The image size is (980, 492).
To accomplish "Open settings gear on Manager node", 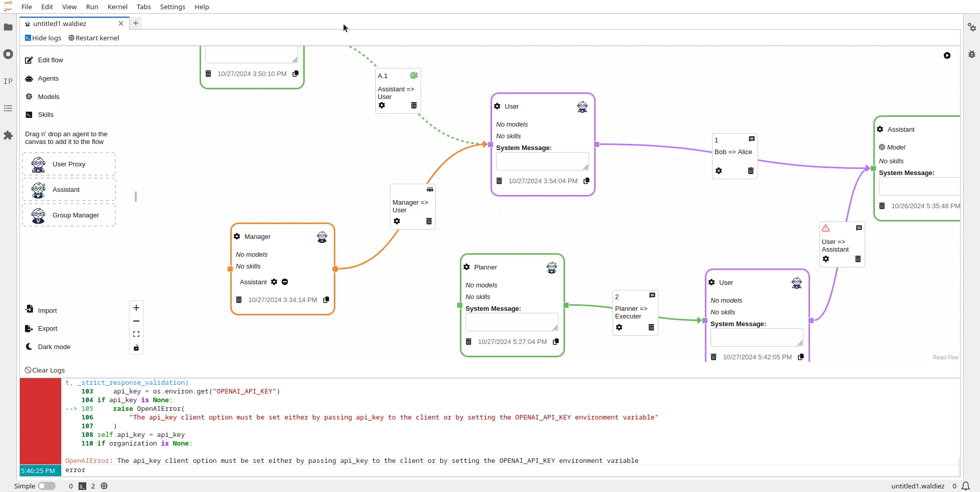I will coord(237,236).
